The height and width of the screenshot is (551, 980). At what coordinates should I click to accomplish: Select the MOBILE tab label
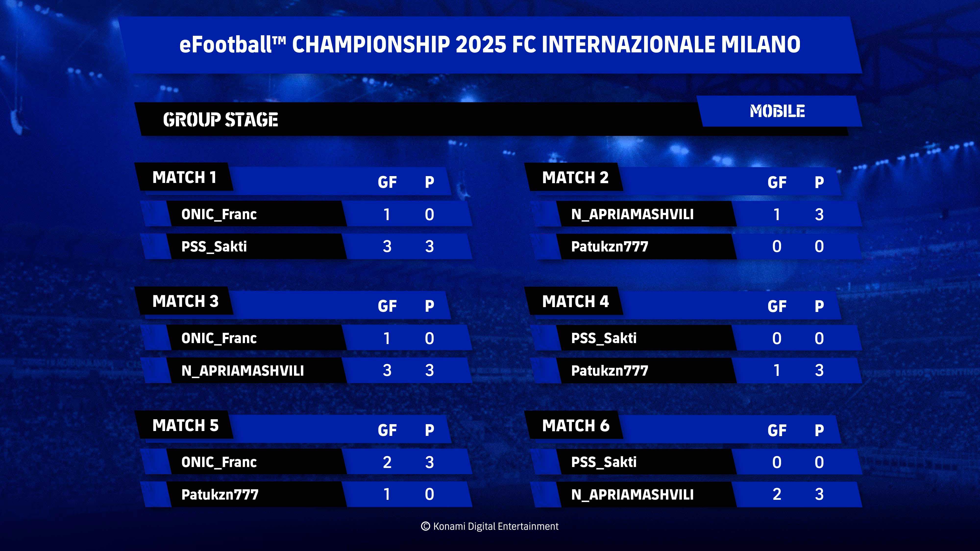click(x=777, y=111)
